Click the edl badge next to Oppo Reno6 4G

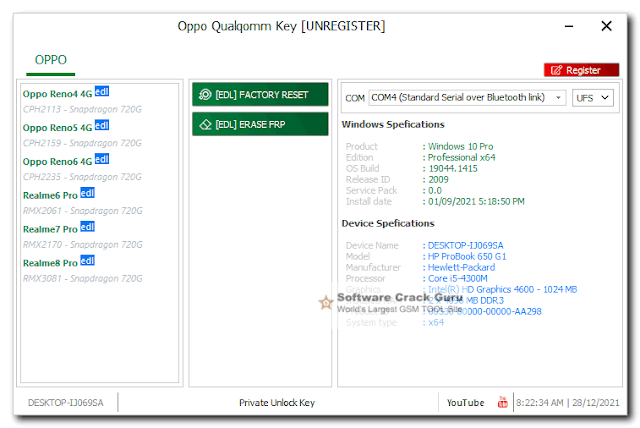point(102,159)
